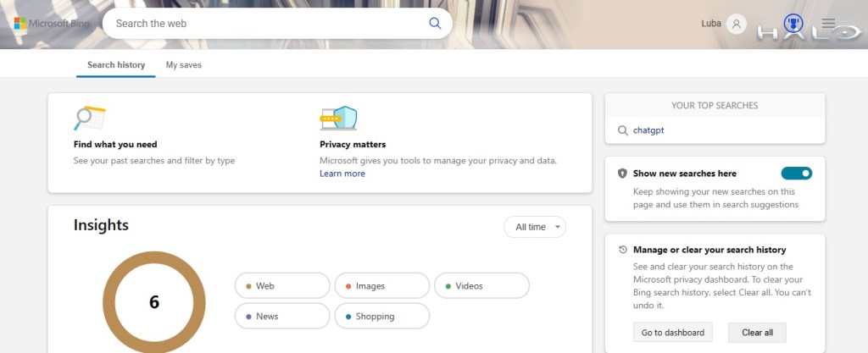Click the Privacy matters shield illustration
868x353 pixels.
338,119
